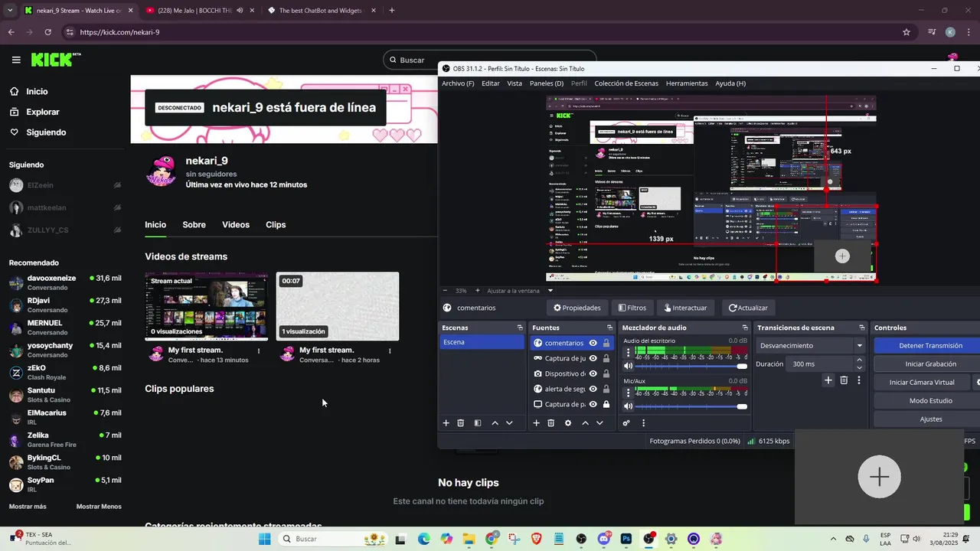The height and width of the screenshot is (551, 980).
Task: Open OBS Herramientas menu
Action: pos(687,83)
